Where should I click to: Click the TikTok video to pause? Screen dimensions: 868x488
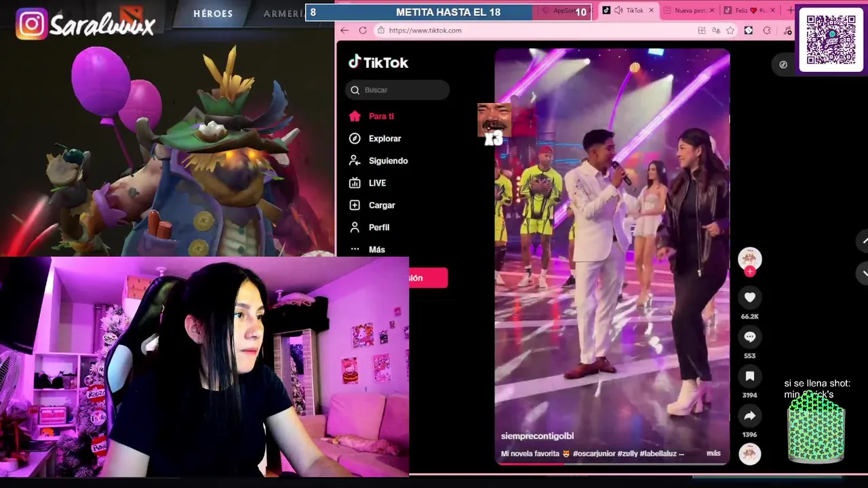pyautogui.click(x=612, y=256)
